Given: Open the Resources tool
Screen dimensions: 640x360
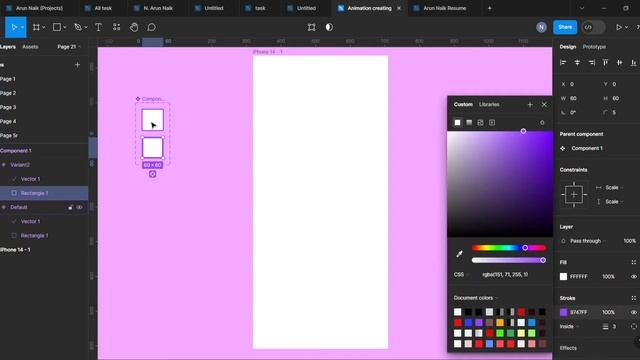Looking at the screenshot, I should pos(116,27).
